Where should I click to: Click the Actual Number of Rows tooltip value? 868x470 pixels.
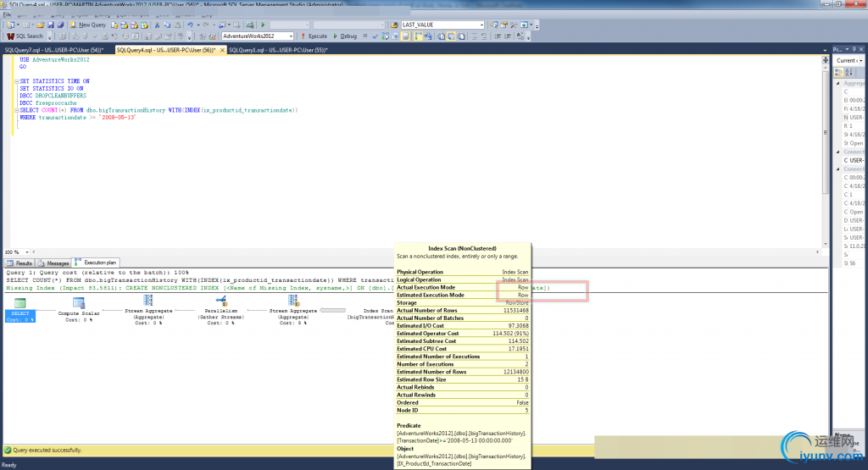[x=515, y=310]
